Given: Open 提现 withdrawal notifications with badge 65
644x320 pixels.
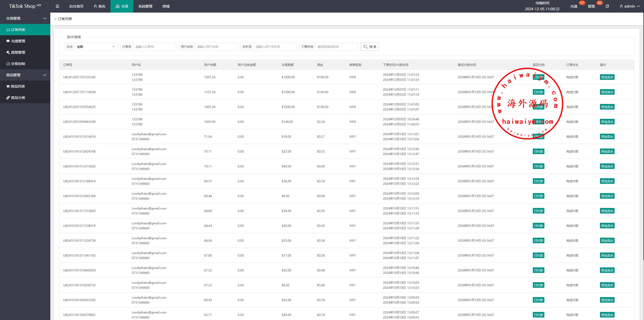Looking at the screenshot, I should click(591, 6).
